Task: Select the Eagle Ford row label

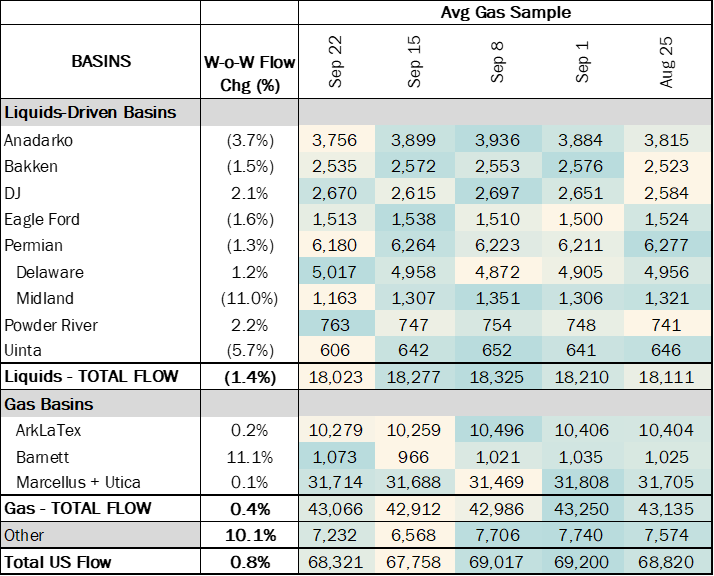Action: 42,219
